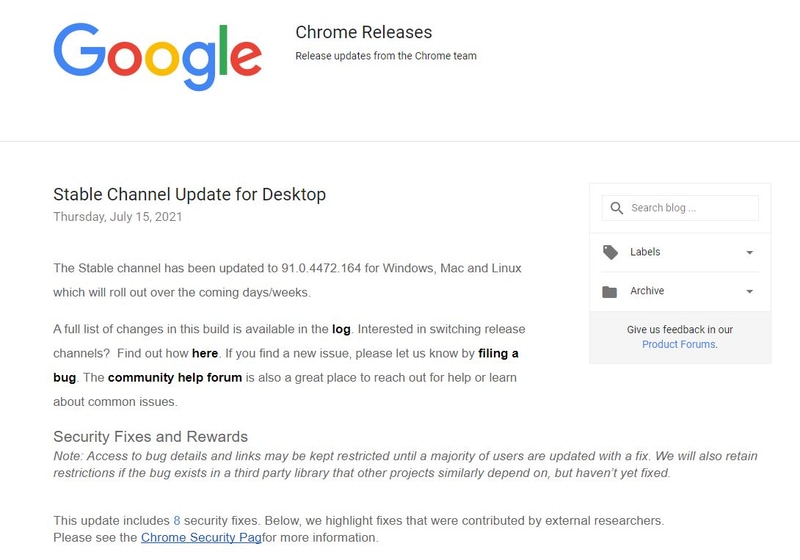Select the Archive sidebar item text
The height and width of the screenshot is (560, 800).
point(647,291)
